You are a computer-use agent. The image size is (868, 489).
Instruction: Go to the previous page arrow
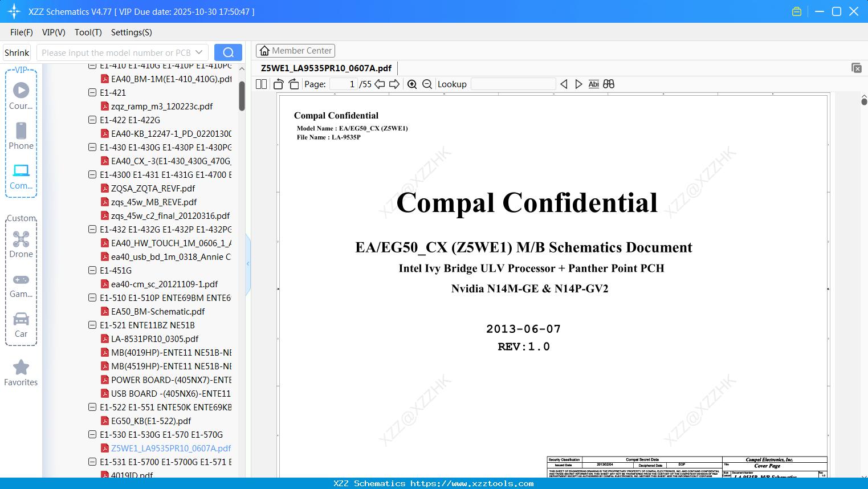[380, 84]
